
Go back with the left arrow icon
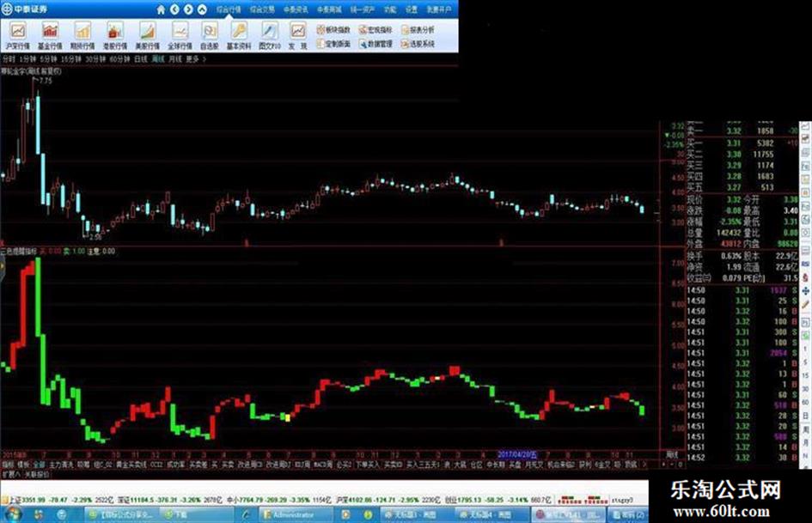[175, 9]
